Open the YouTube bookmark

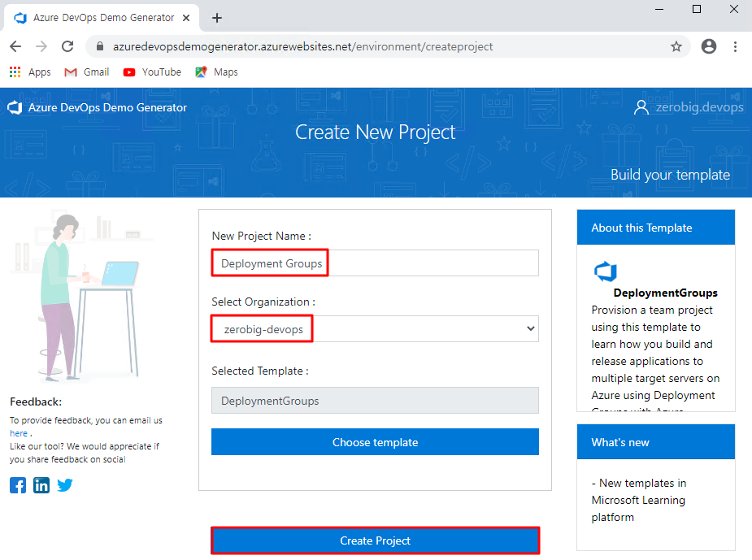(152, 72)
